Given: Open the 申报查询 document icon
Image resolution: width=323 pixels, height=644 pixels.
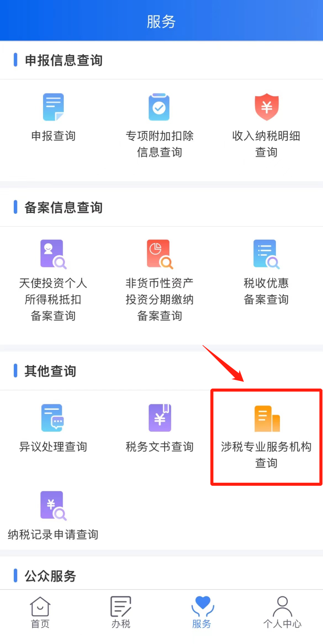Looking at the screenshot, I should click(x=53, y=107).
